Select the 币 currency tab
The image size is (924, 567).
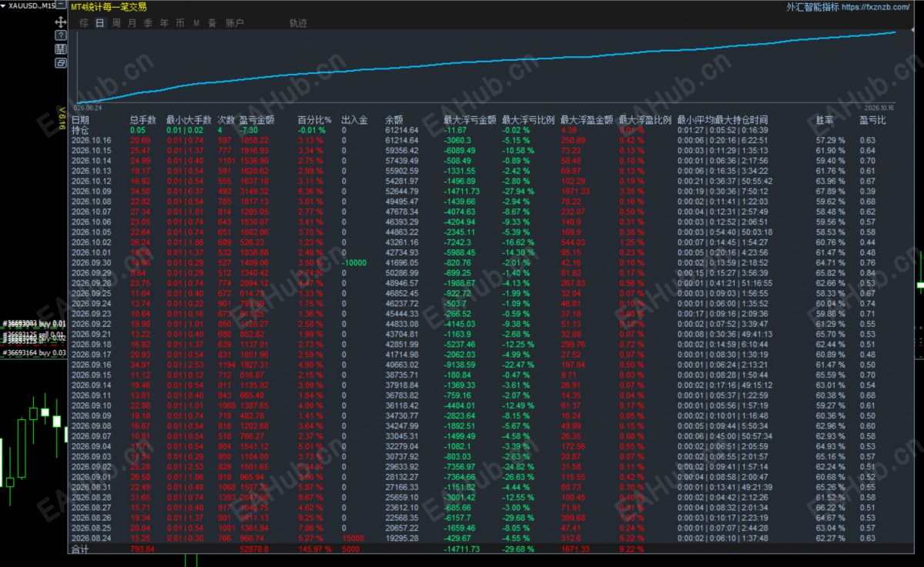[180, 23]
